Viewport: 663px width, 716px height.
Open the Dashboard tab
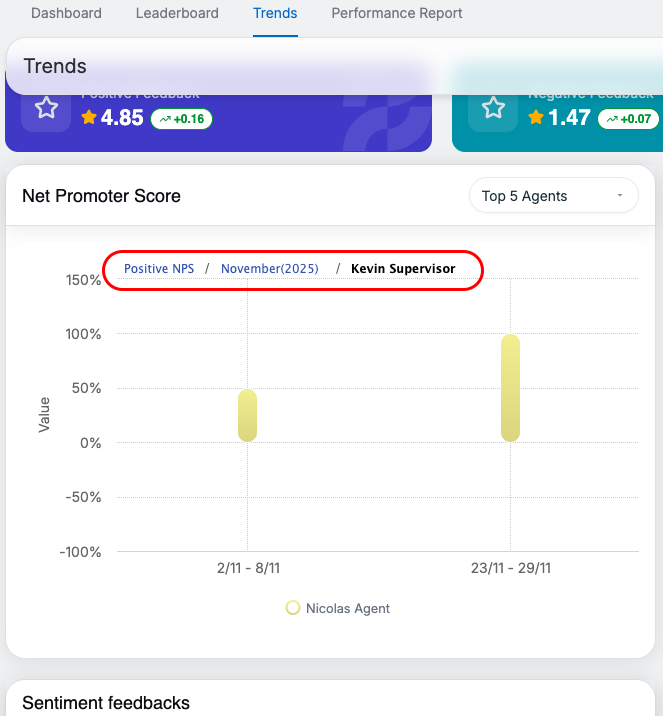pos(66,14)
